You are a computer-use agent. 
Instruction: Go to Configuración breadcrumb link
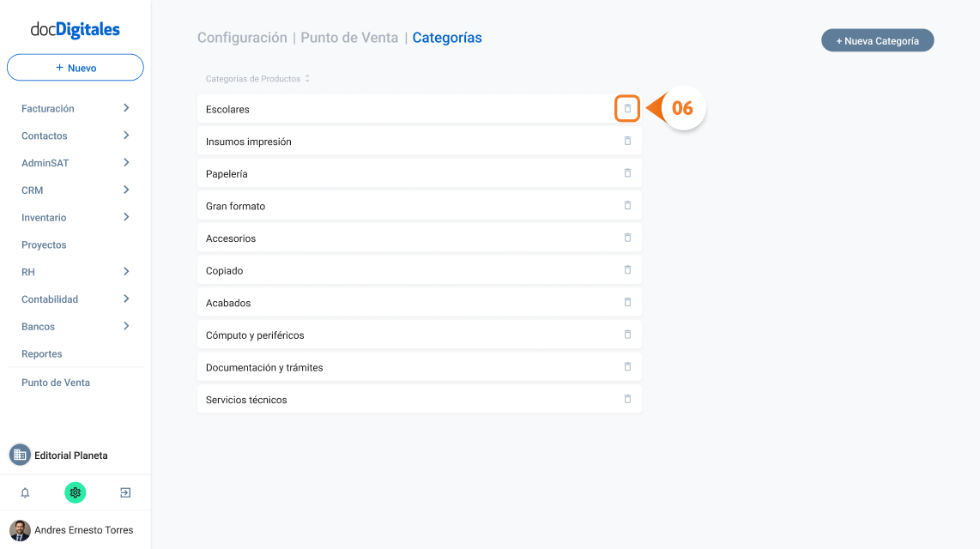pyautogui.click(x=242, y=38)
